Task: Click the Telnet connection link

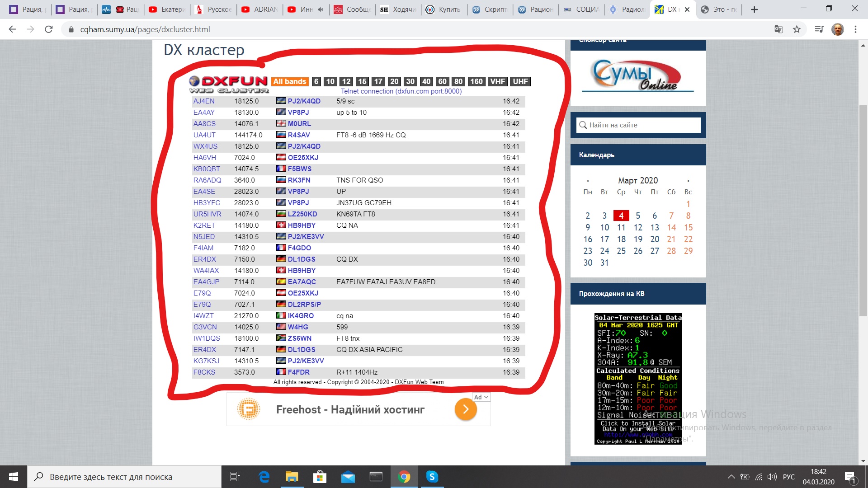Action: [401, 91]
